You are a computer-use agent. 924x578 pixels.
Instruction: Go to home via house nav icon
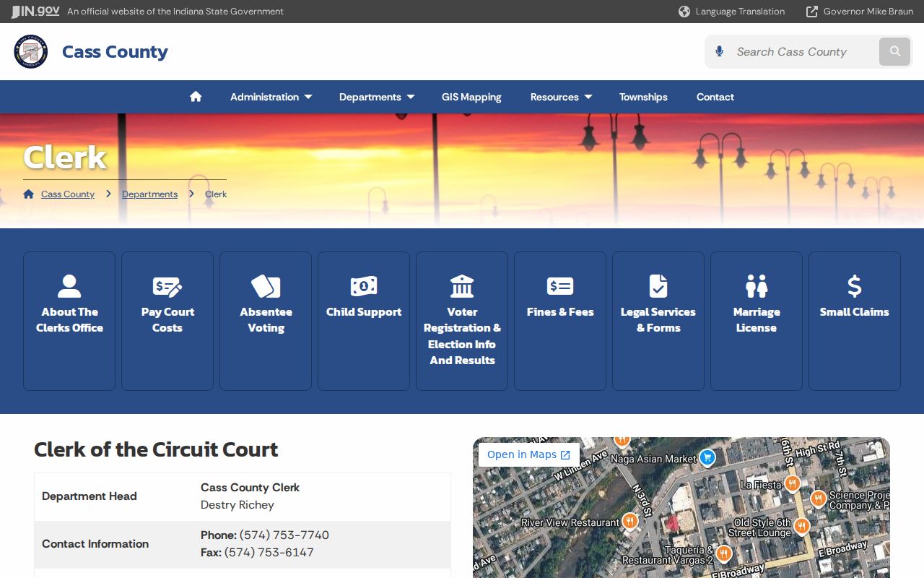196,97
